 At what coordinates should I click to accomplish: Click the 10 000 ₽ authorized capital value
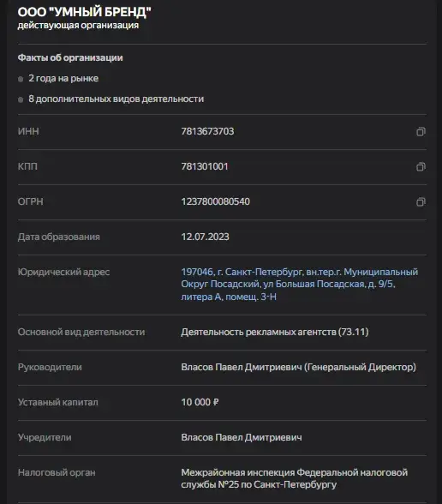point(200,402)
